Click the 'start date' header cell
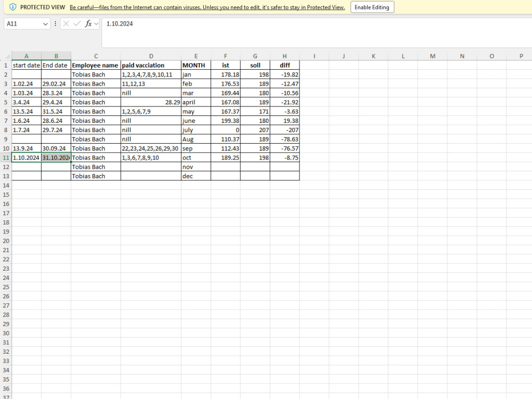Screen dimensions: 532x399 tap(27, 65)
